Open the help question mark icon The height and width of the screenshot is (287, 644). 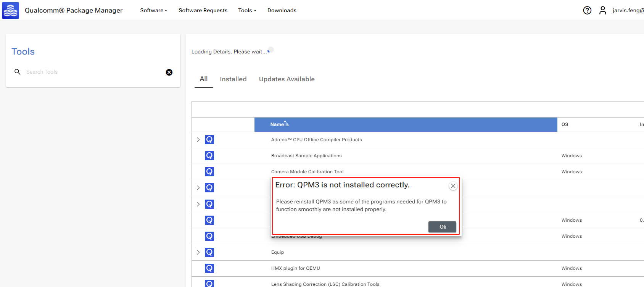587,10
